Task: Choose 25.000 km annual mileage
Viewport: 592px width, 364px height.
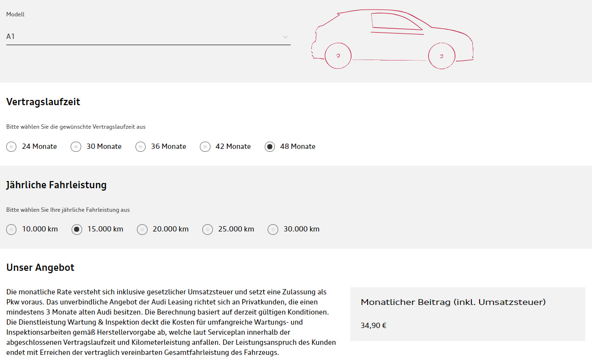Action: [x=208, y=230]
